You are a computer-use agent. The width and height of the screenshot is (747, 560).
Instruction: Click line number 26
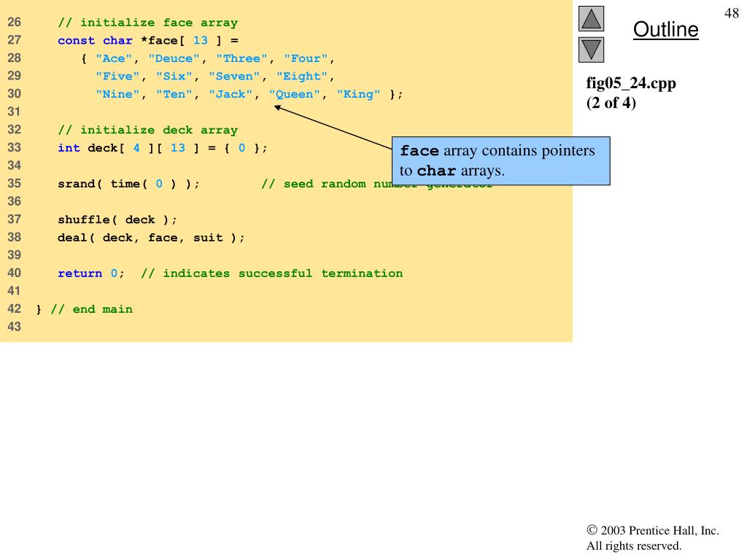point(15,22)
